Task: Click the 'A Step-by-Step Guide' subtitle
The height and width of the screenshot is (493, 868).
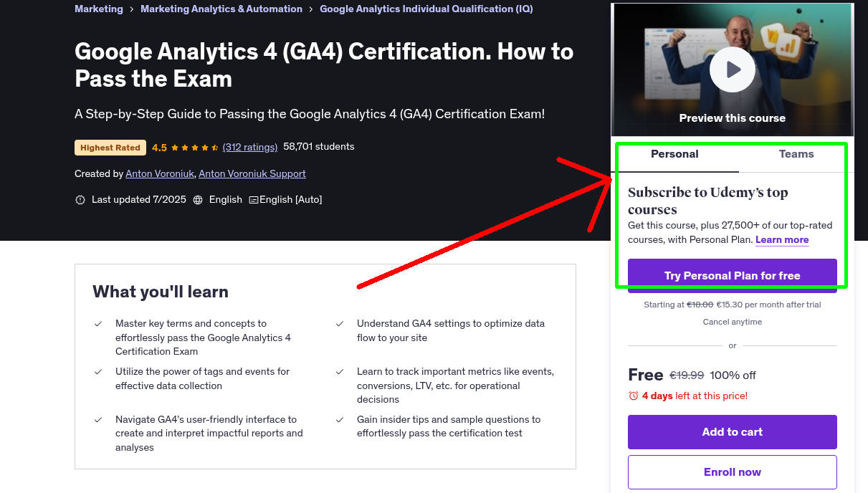Action: click(x=310, y=114)
